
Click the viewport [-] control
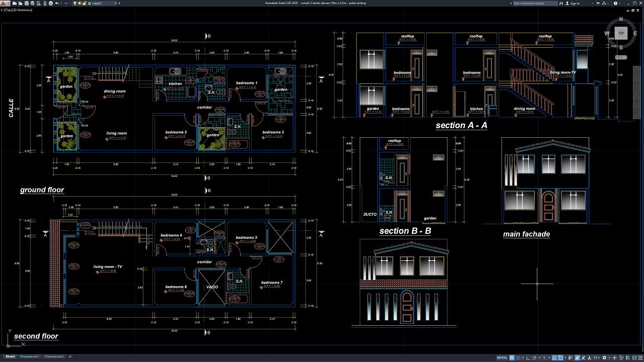[x=3, y=10]
